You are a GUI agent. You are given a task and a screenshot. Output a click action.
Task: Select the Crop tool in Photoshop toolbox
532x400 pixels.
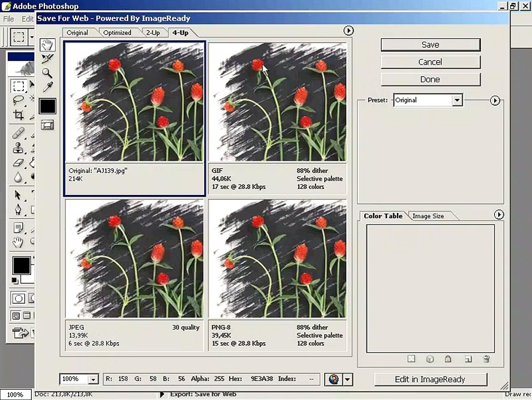[18, 115]
